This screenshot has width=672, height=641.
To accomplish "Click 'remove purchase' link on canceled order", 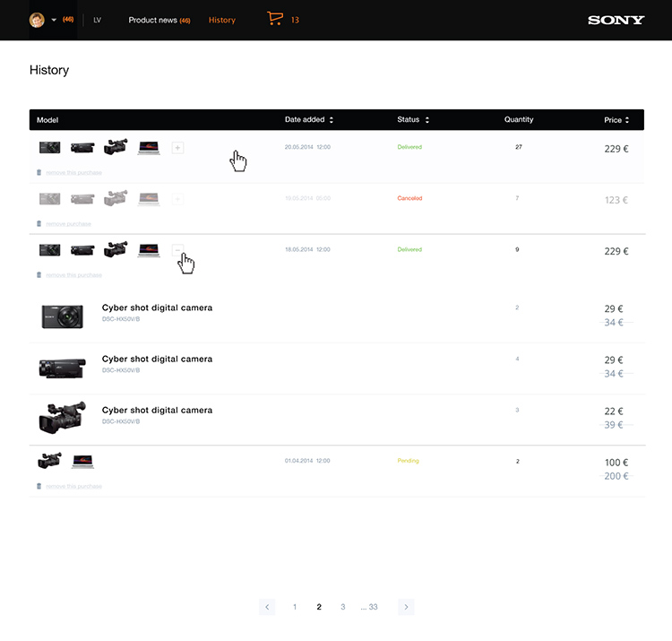I will tap(68, 224).
